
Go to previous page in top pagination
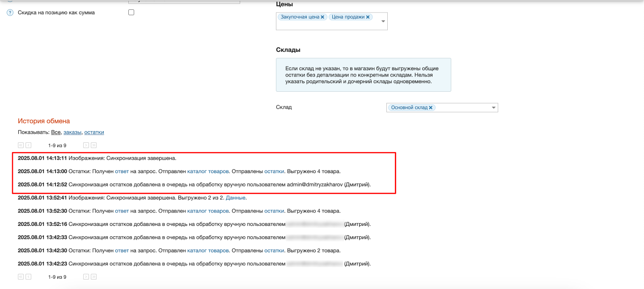click(x=29, y=145)
